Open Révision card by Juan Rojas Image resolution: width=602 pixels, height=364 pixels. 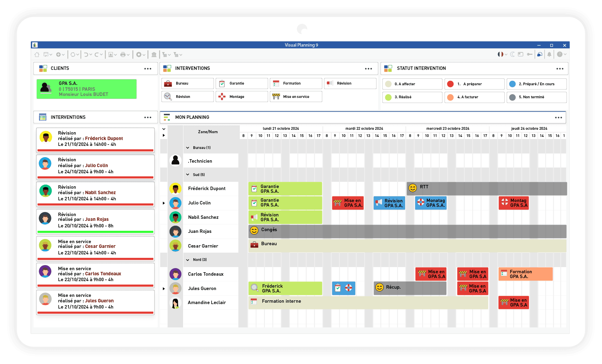click(x=95, y=222)
